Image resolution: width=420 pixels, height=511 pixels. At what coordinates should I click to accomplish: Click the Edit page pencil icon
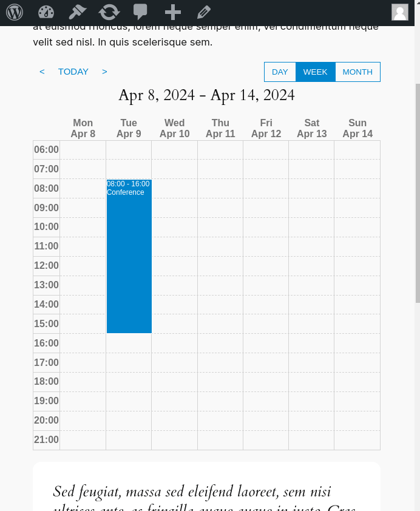point(204,12)
